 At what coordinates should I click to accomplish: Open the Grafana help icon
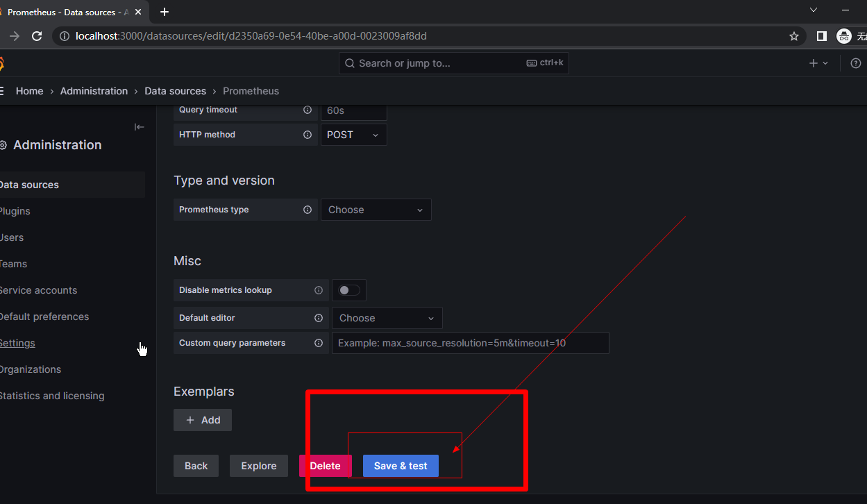855,63
